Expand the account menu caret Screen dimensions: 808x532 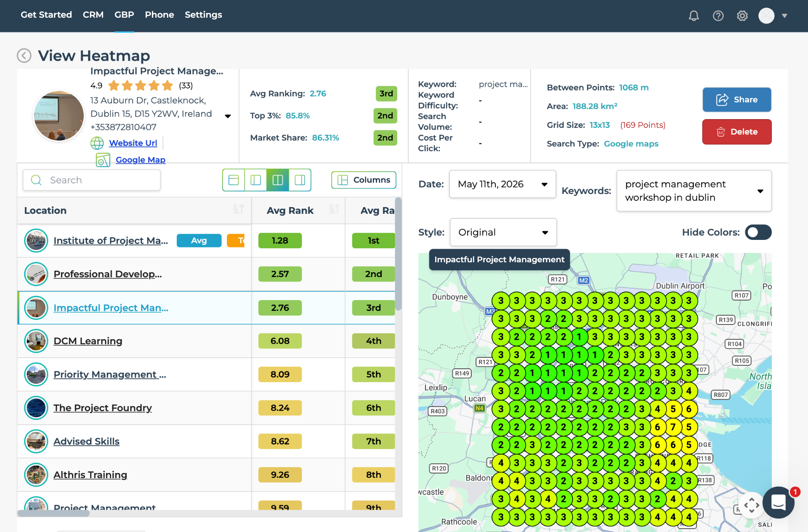[x=784, y=16]
